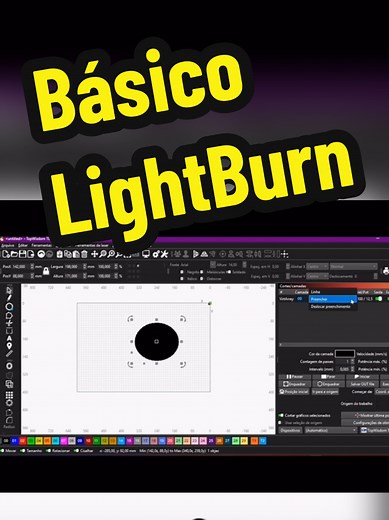Choose Linha in mode dropdown list
Image resolution: width=389 pixels, height=520 pixels.
click(x=332, y=292)
